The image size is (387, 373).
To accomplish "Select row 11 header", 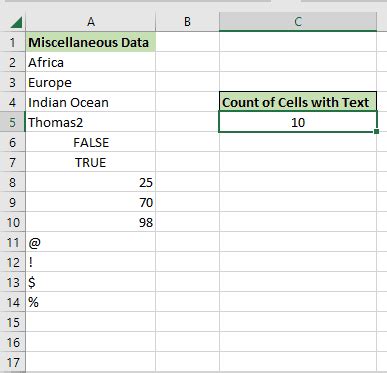I will pos(13,242).
